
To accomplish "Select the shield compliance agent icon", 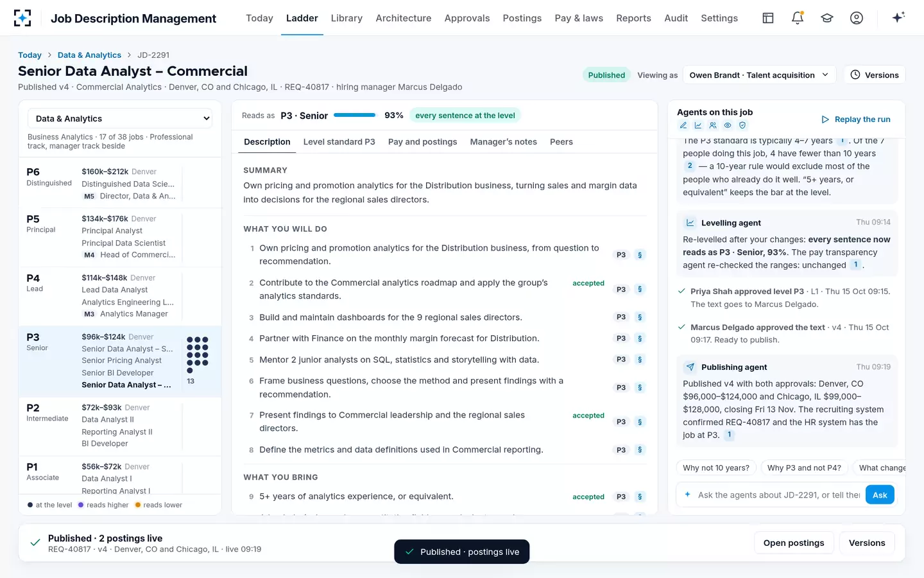I will tap(742, 125).
